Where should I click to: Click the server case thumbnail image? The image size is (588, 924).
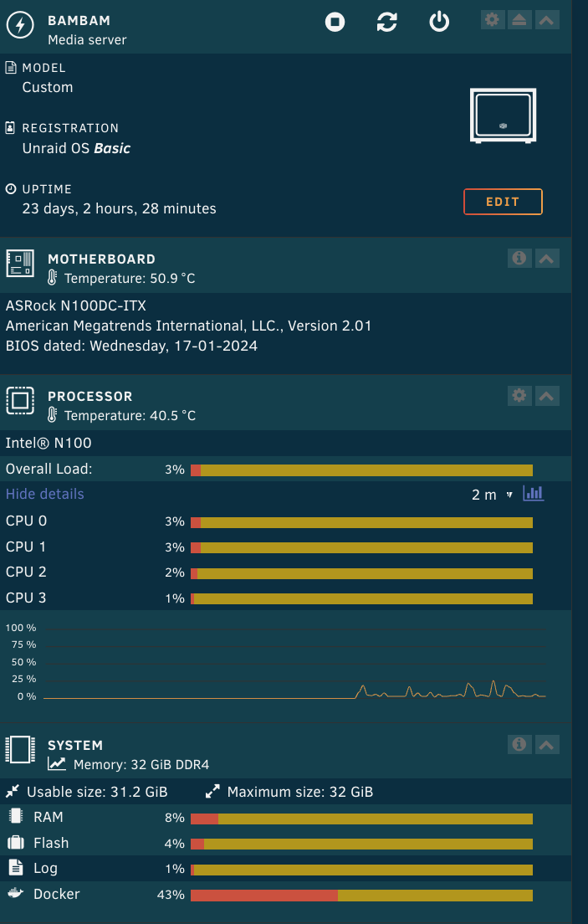tap(502, 116)
